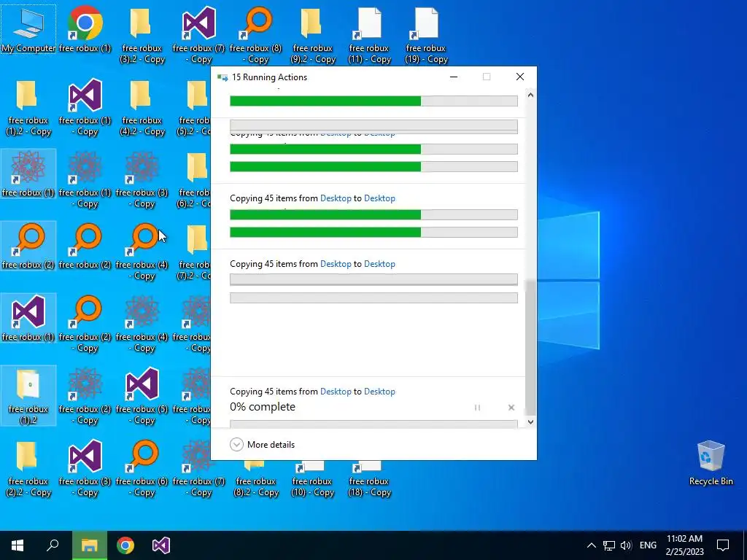Select folder free robux (9).2 - Copy
Image resolution: width=747 pixels, height=560 pixels.
(x=313, y=35)
